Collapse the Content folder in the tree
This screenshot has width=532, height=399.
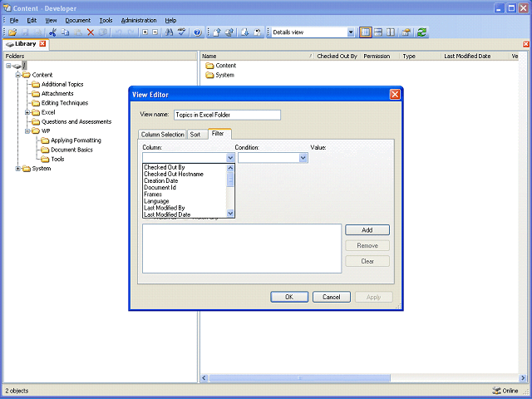pos(18,75)
